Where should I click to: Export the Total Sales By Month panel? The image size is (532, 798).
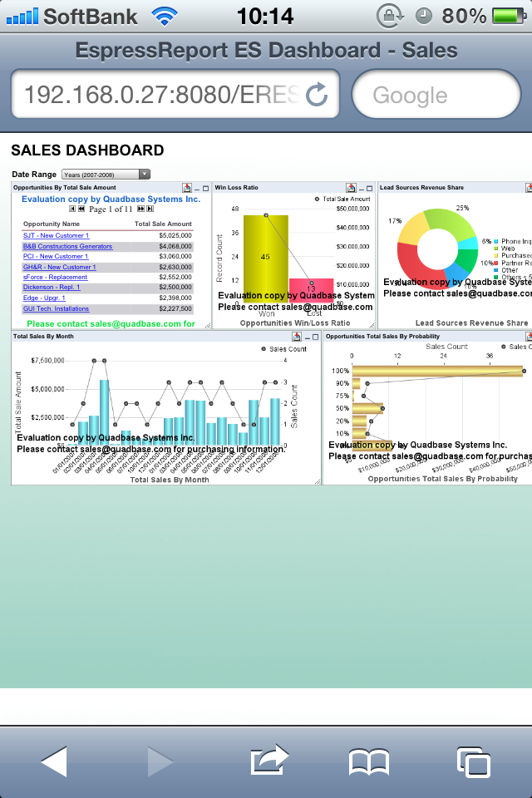(x=297, y=337)
